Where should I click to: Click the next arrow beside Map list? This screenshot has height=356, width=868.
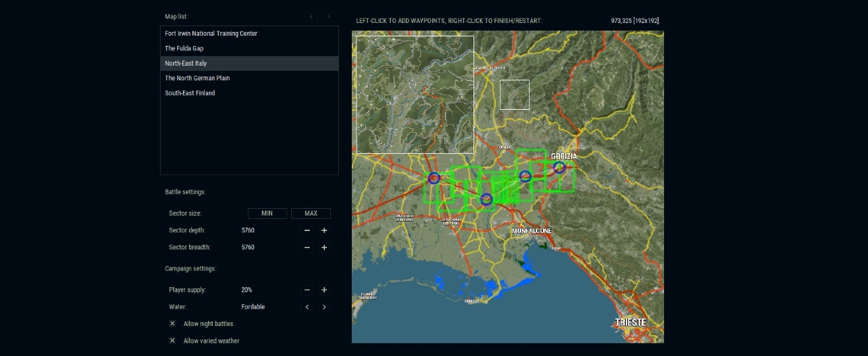click(328, 17)
